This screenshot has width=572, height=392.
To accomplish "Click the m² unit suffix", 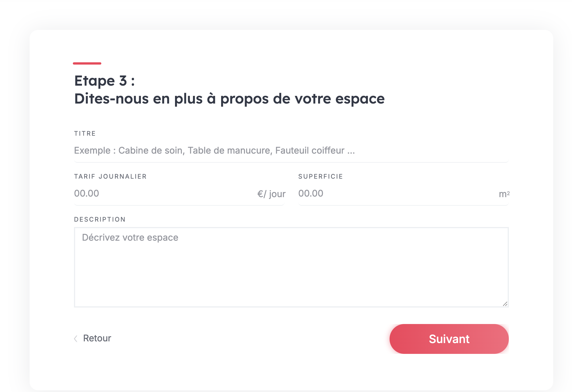I will (504, 194).
